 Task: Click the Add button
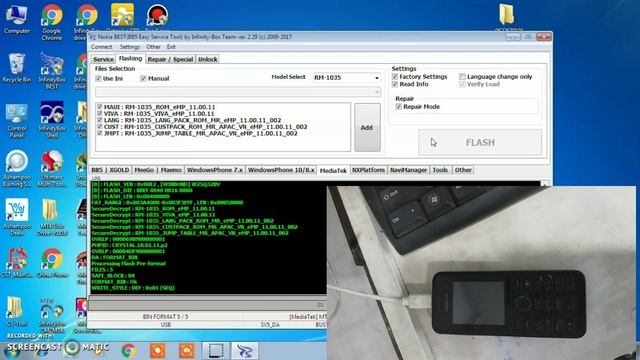tap(367, 127)
